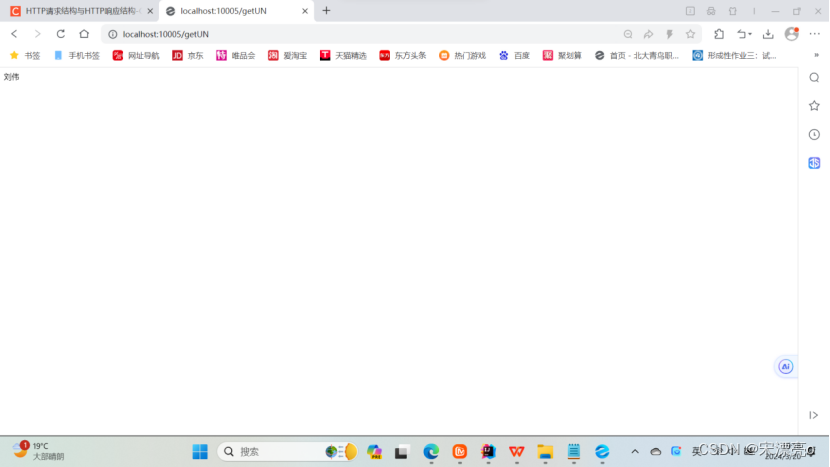Show hidden system tray icons
Screen dimensions: 830x467
tap(635, 452)
